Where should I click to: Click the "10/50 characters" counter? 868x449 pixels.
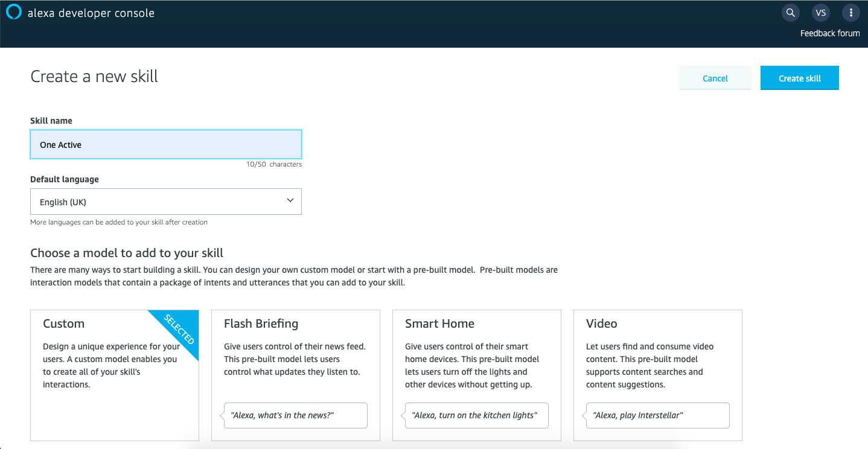click(274, 164)
